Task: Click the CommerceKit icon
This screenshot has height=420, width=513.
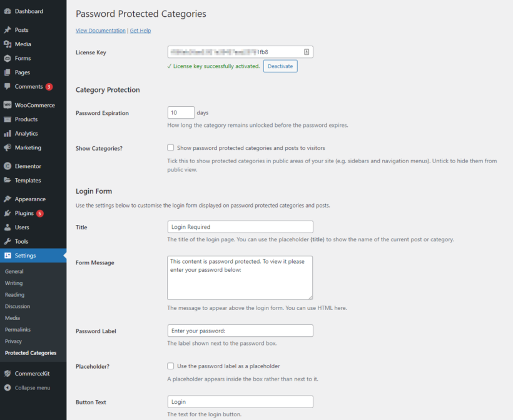Action: point(8,374)
